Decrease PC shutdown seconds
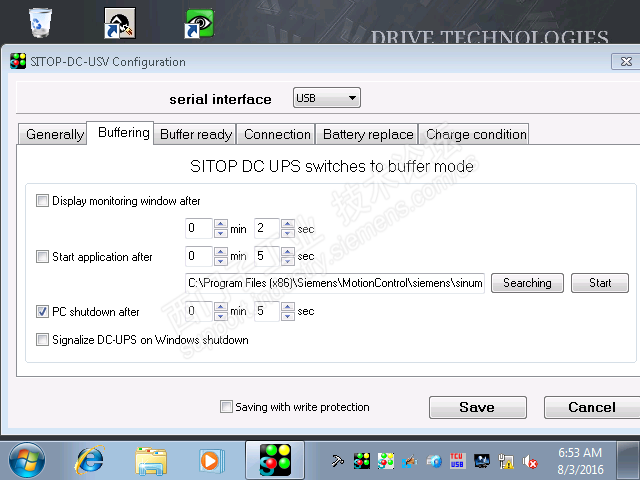The width and height of the screenshot is (640, 480). click(288, 316)
